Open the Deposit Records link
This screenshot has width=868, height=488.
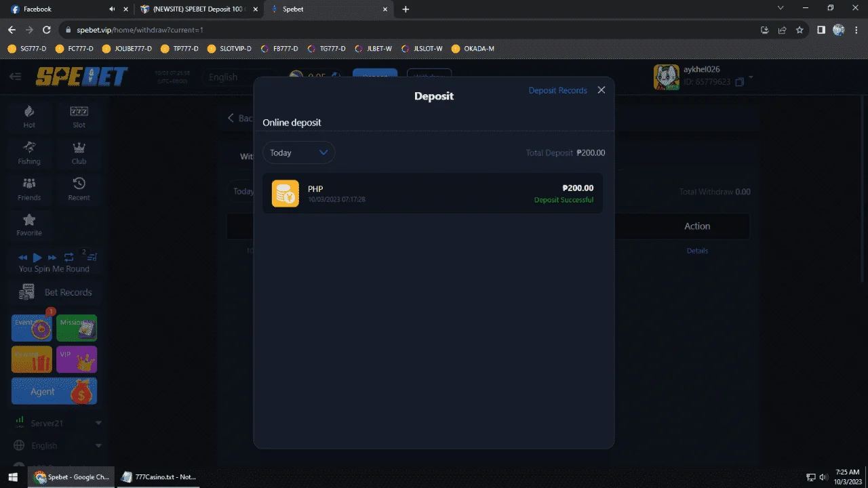pos(557,90)
